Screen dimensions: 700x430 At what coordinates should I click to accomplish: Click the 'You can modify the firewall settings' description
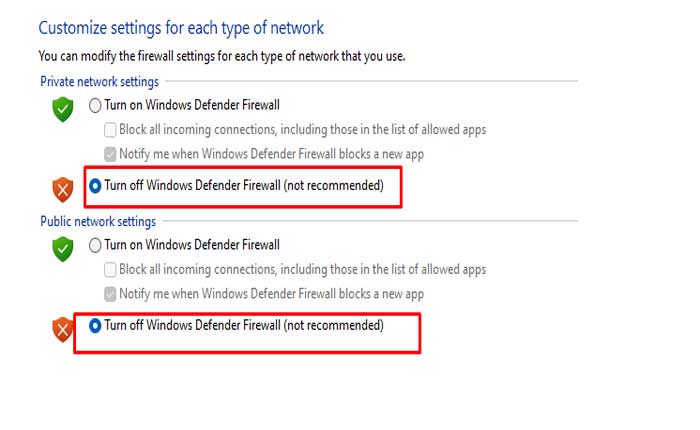pyautogui.click(x=222, y=56)
